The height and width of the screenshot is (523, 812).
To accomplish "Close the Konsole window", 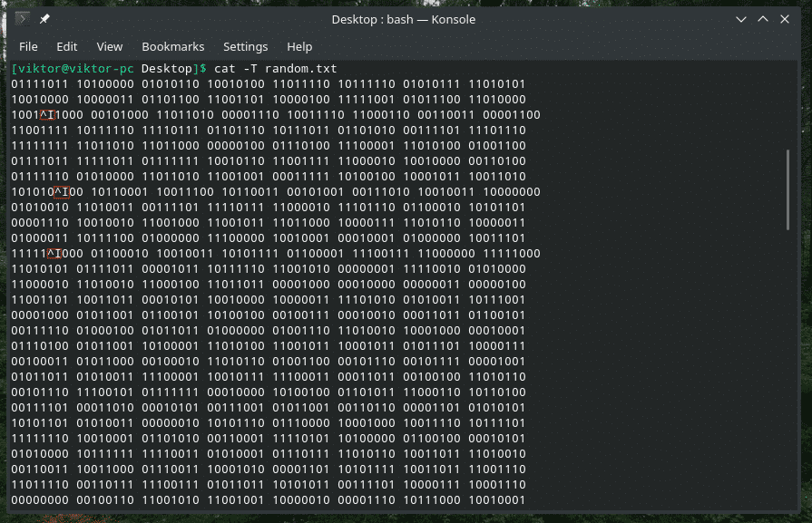I will [788, 19].
